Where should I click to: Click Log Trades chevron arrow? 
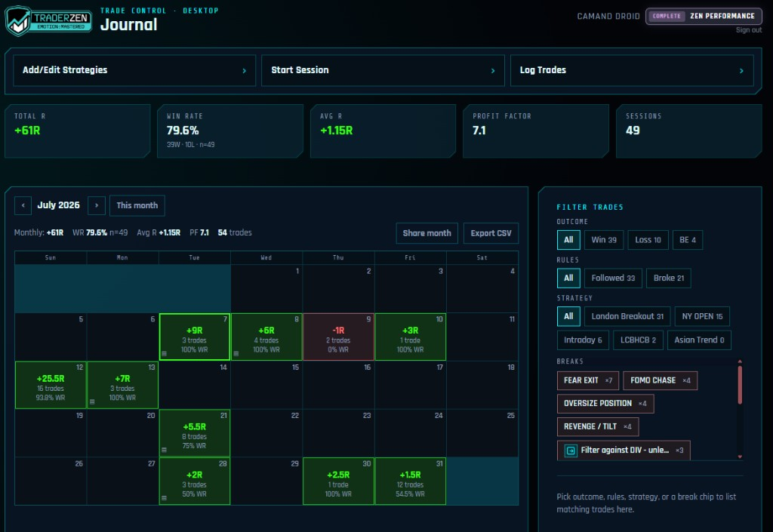pos(741,70)
